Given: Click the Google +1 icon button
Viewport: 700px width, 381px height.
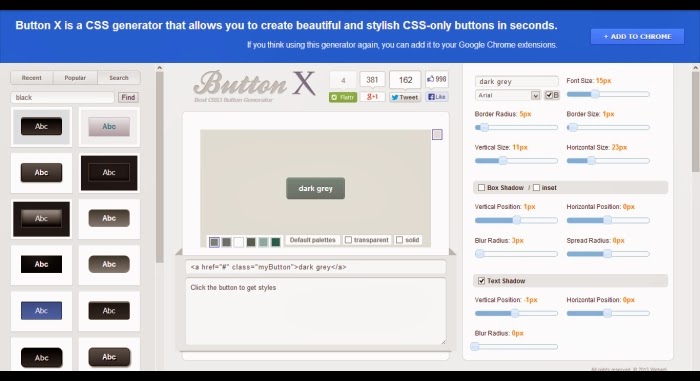Looking at the screenshot, I should (x=372, y=97).
